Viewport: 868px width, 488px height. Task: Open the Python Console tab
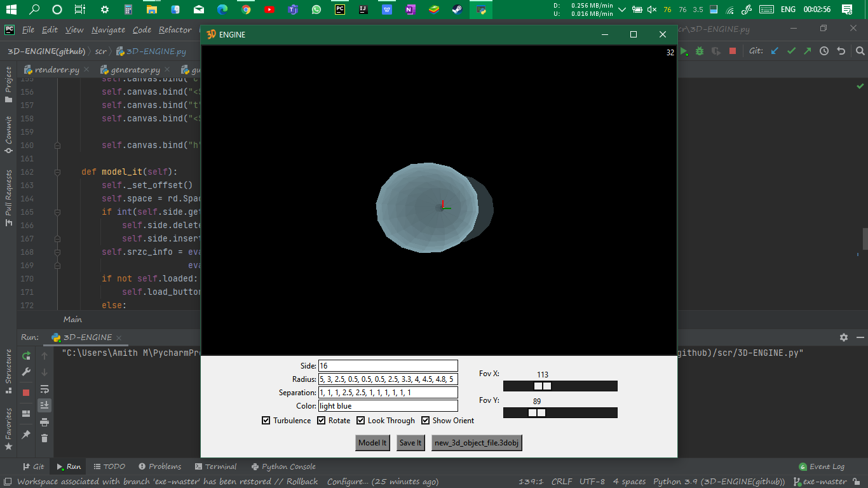pyautogui.click(x=283, y=466)
